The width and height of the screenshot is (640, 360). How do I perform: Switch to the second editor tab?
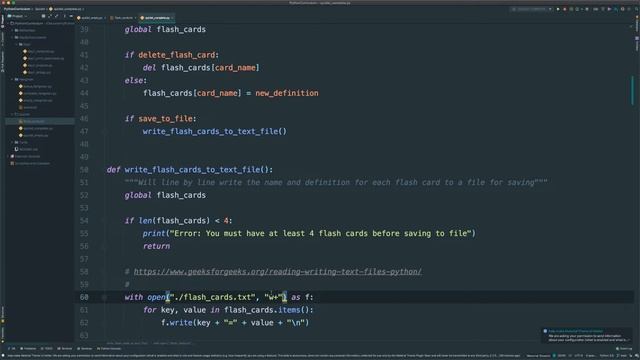[122, 18]
